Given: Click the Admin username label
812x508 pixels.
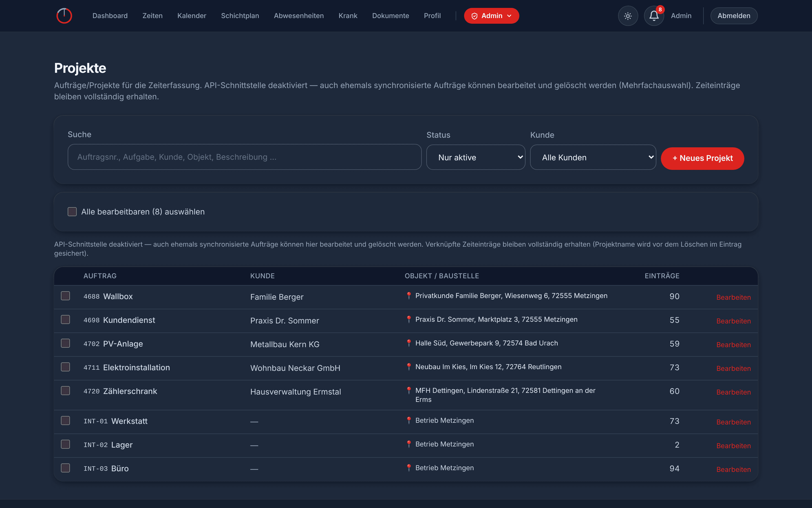Looking at the screenshot, I should click(x=681, y=16).
